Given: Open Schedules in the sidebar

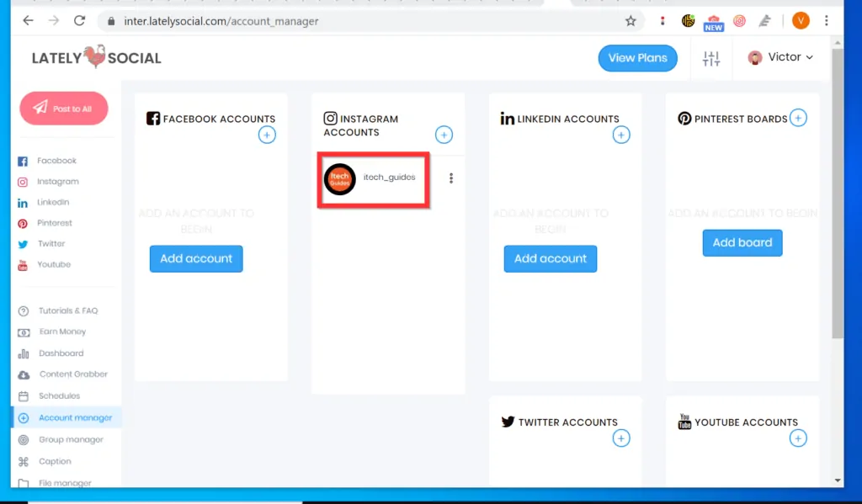Looking at the screenshot, I should pos(59,395).
